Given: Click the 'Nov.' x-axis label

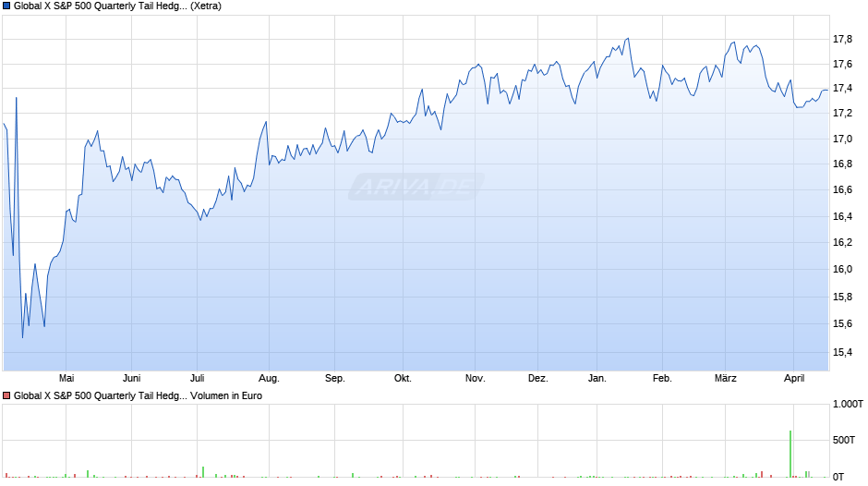Looking at the screenshot, I should click(475, 378).
